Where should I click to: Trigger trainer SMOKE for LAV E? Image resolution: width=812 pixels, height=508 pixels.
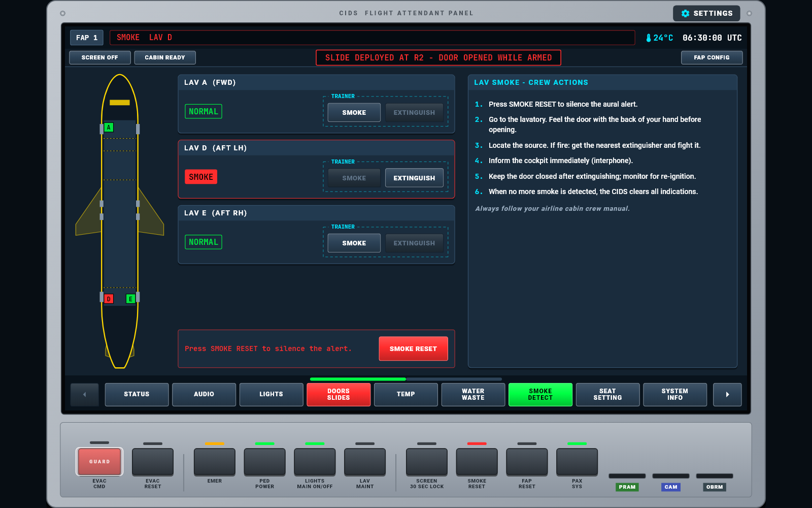354,243
